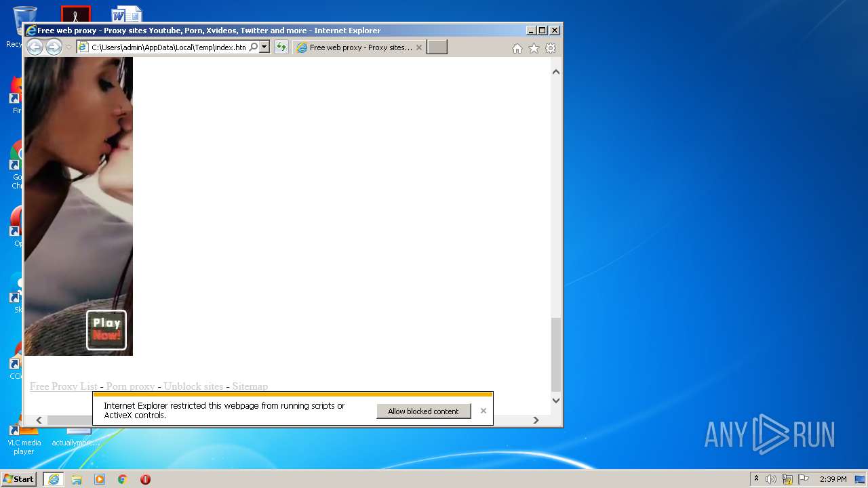This screenshot has height=488, width=868.
Task: Refresh the page using the green arrows button
Action: tap(281, 47)
